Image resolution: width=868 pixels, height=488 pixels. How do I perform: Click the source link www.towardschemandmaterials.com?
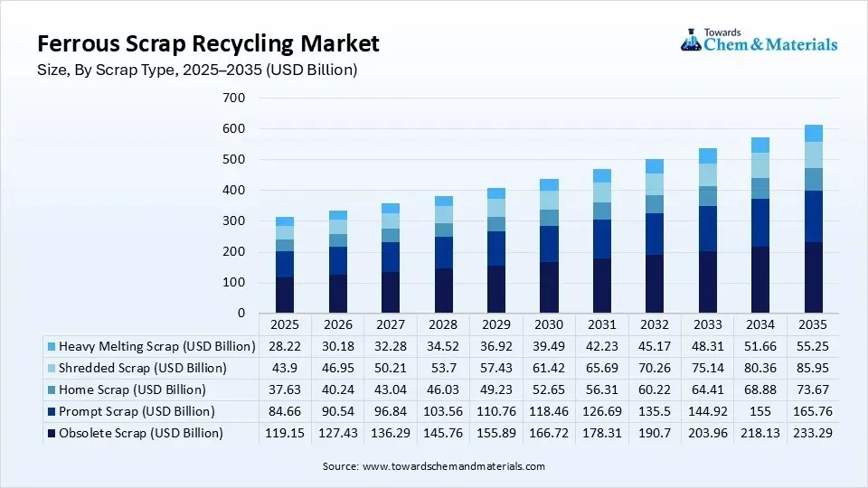453,466
